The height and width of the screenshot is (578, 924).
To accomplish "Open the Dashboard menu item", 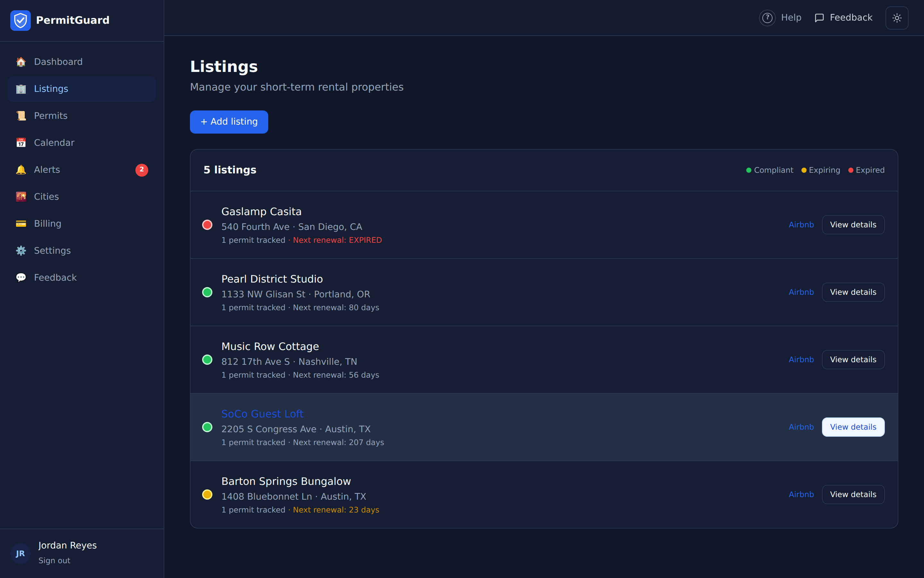I will [82, 62].
